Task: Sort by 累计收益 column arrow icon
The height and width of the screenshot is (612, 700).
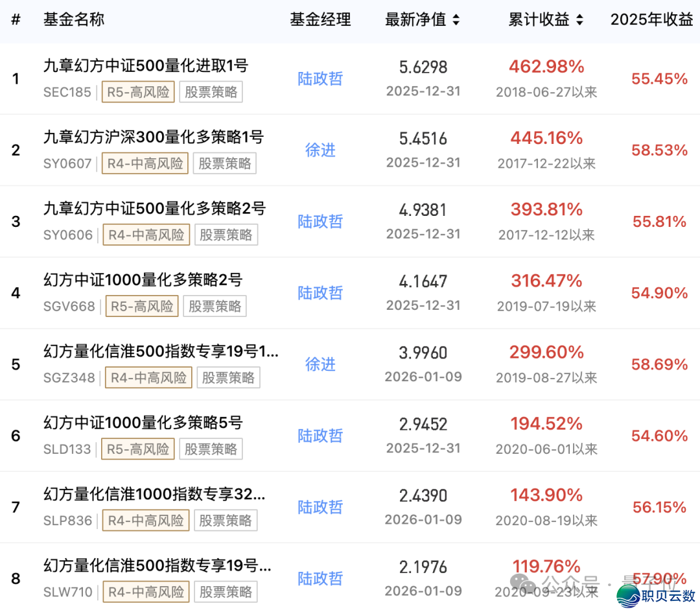Action: pos(579,20)
